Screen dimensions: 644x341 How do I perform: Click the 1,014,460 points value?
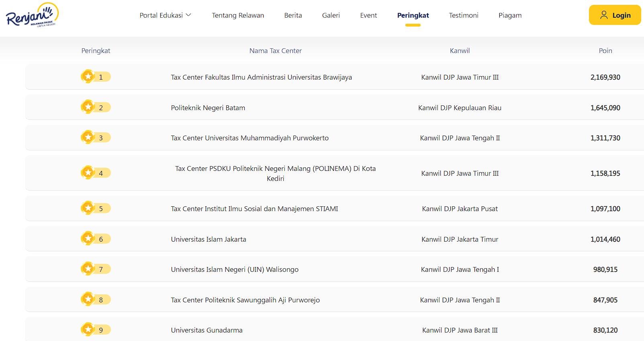pos(605,239)
